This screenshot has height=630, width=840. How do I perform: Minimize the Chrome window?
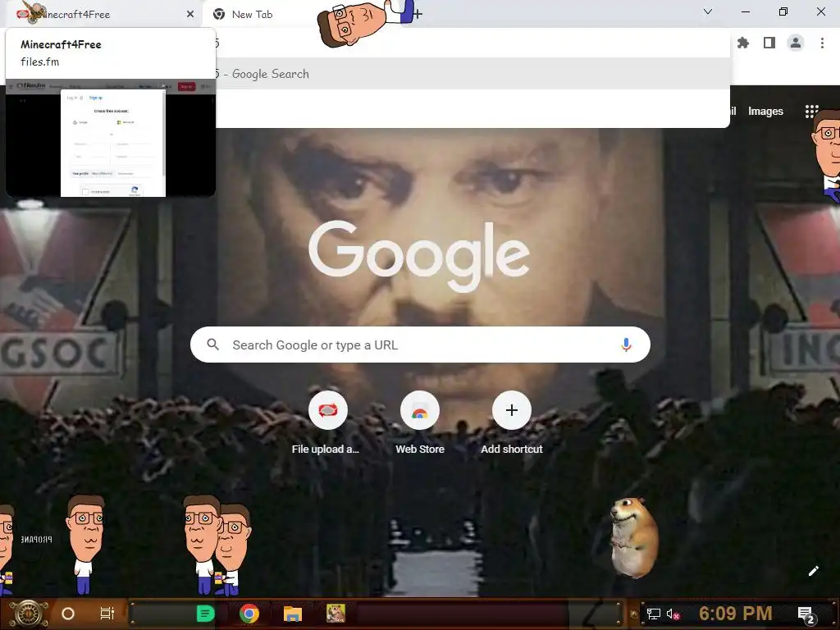click(746, 11)
